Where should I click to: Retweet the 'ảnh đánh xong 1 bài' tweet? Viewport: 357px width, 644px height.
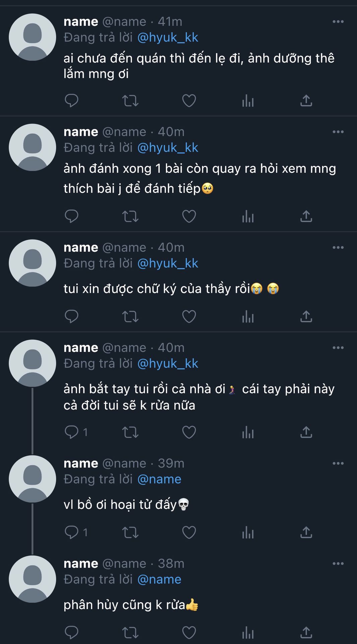coord(130,216)
